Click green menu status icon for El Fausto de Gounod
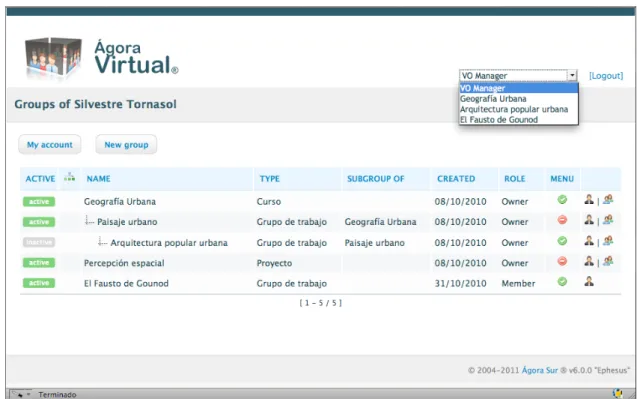This screenshot has height=399, width=637. (x=562, y=282)
